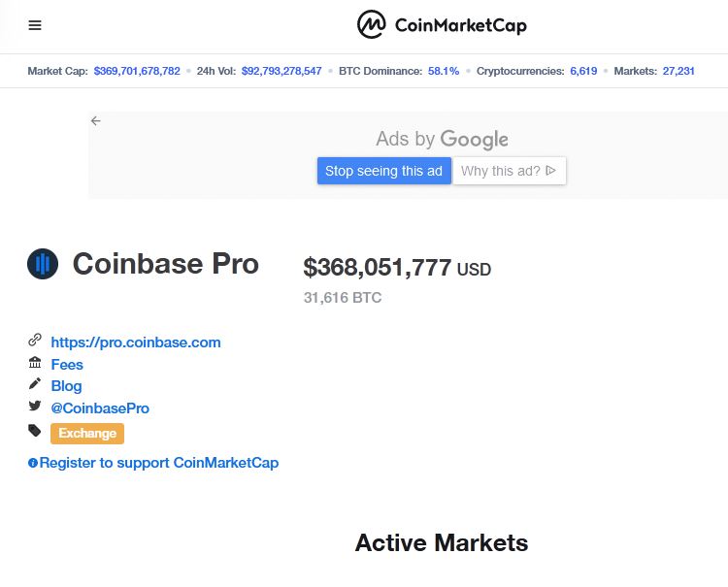Screen dimensions: 728x587
Task: Click the pencil icon beside Blog
Action: click(x=35, y=384)
